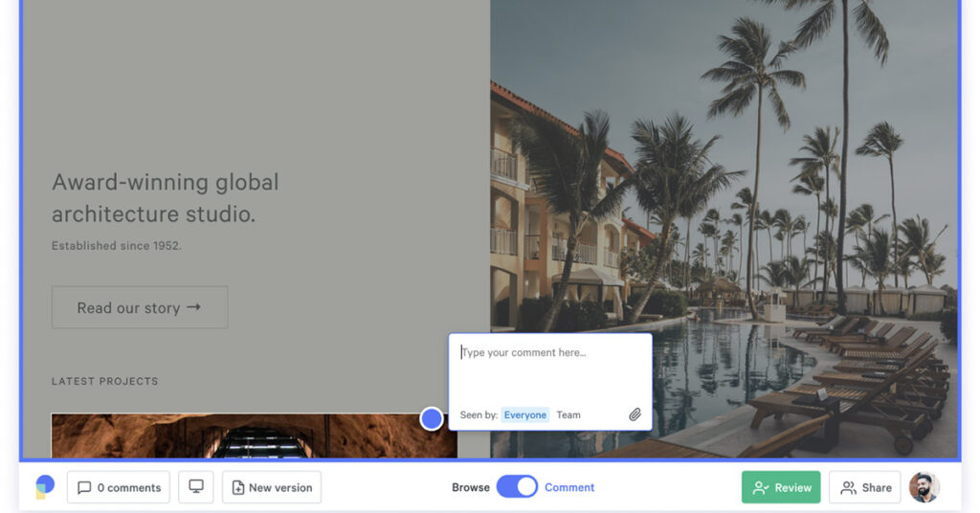Upload a file with New version
The height and width of the screenshot is (513, 980).
click(x=272, y=487)
